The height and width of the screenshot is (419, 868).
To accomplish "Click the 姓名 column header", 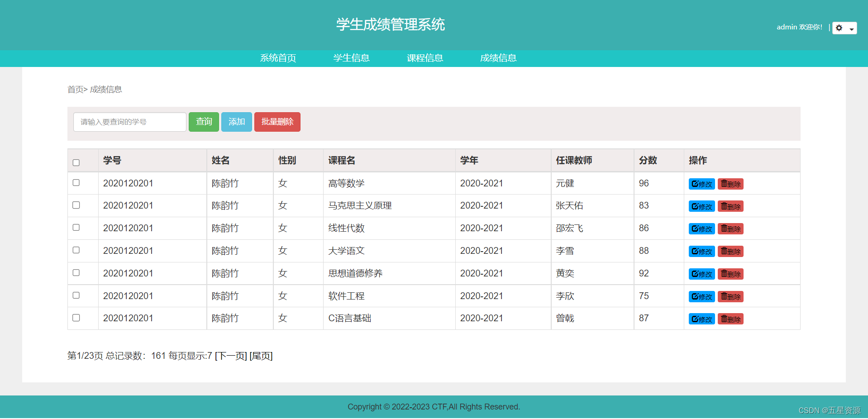I will [x=221, y=161].
